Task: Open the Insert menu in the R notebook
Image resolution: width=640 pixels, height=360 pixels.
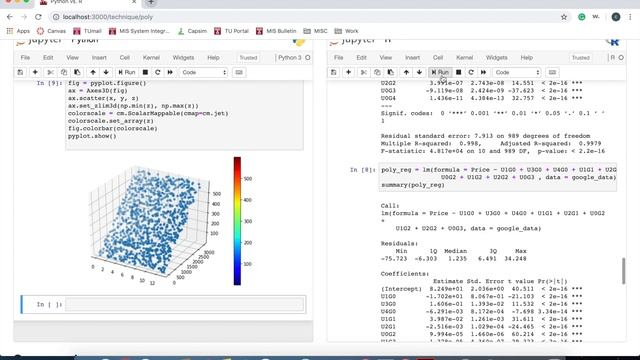Action: coord(412,58)
